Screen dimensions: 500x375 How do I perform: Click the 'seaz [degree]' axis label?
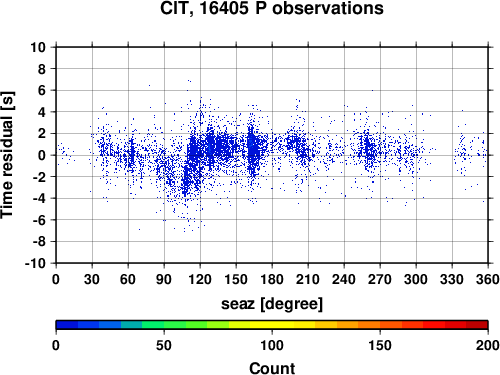click(x=272, y=304)
